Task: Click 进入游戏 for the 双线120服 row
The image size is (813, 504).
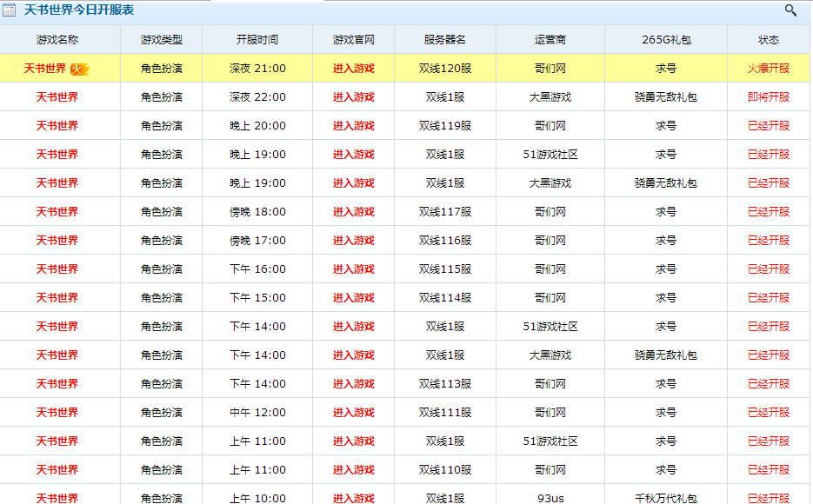Action: click(x=353, y=69)
